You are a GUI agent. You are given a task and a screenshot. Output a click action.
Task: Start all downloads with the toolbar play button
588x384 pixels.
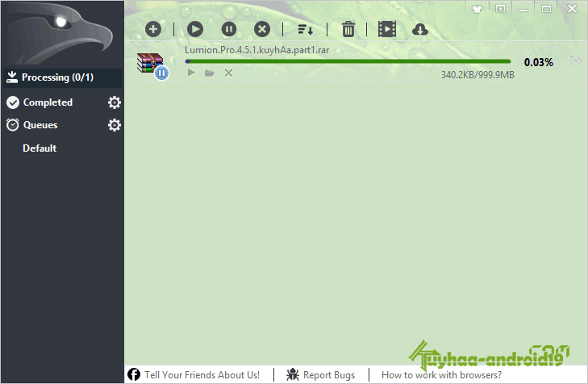click(195, 29)
